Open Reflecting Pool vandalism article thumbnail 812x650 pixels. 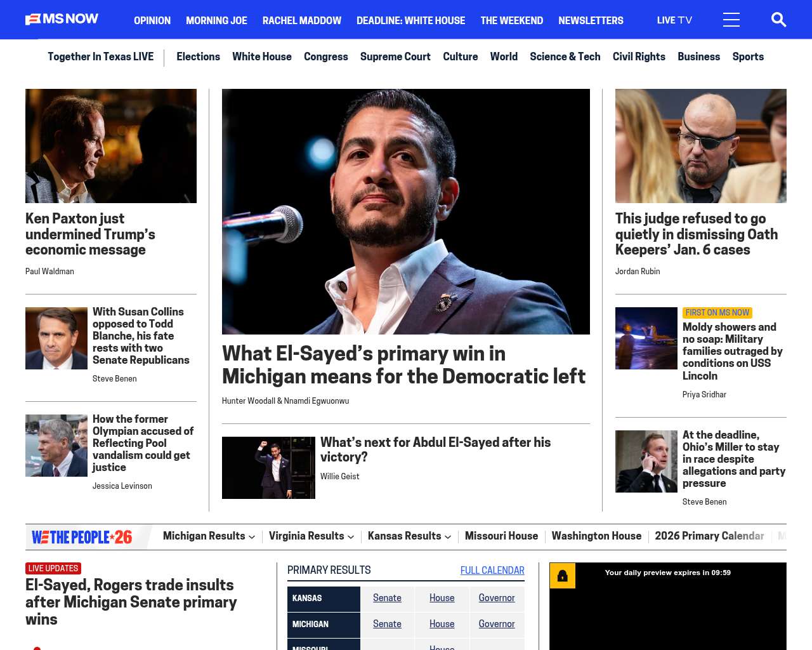[56, 446]
